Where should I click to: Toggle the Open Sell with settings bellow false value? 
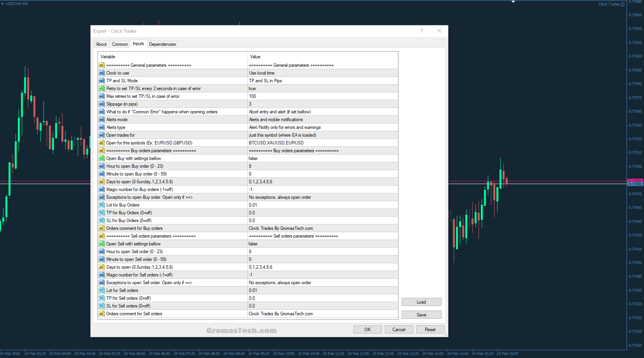[x=322, y=244]
